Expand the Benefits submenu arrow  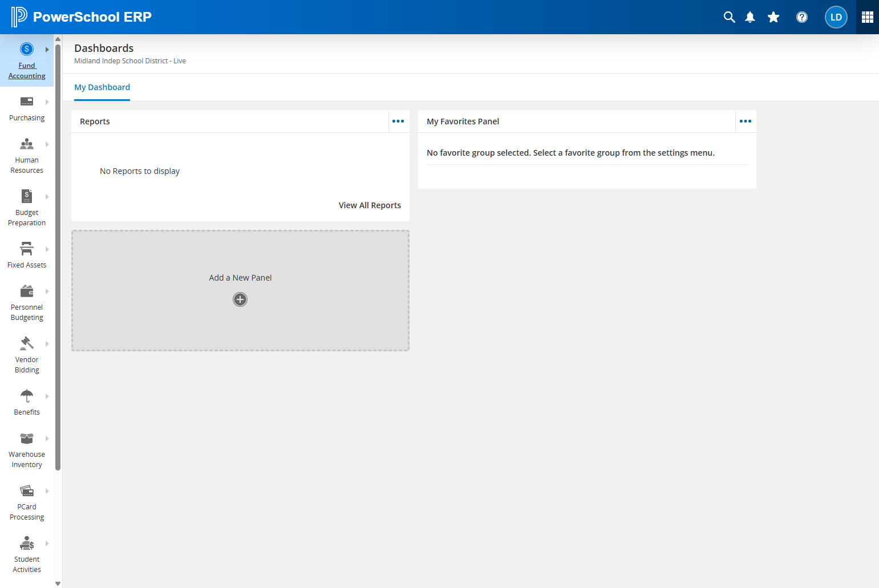(x=47, y=396)
